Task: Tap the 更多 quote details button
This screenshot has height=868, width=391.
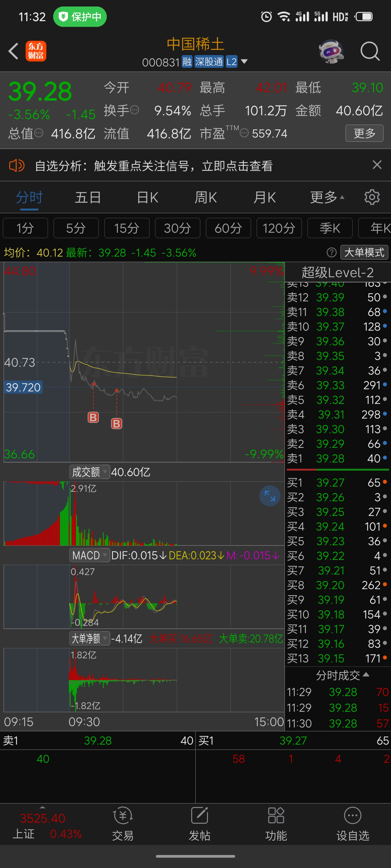Action: click(364, 133)
